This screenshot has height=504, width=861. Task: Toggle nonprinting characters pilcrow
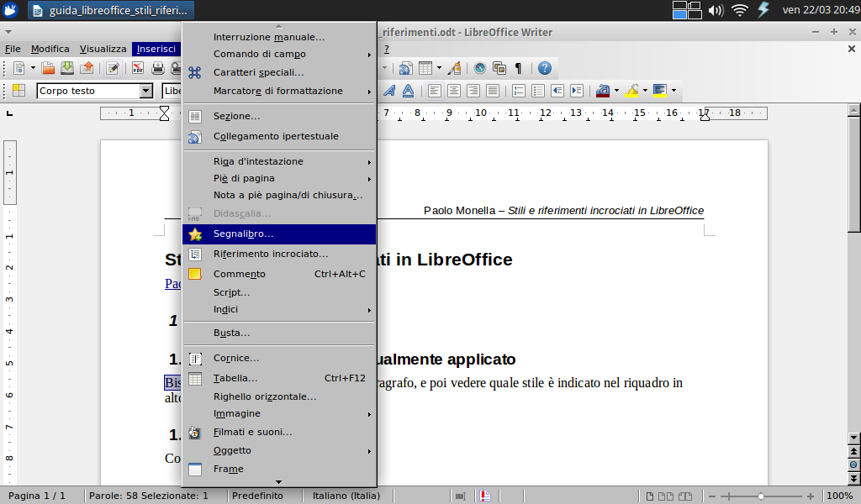(518, 68)
